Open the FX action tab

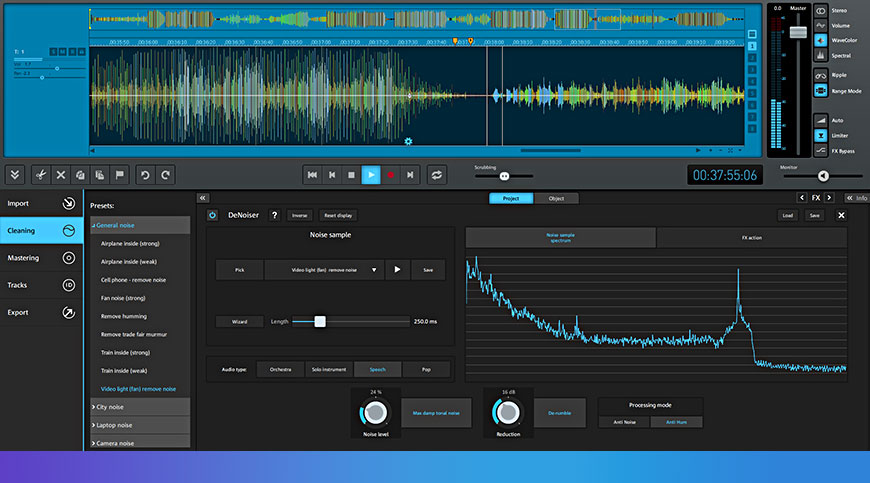click(752, 238)
